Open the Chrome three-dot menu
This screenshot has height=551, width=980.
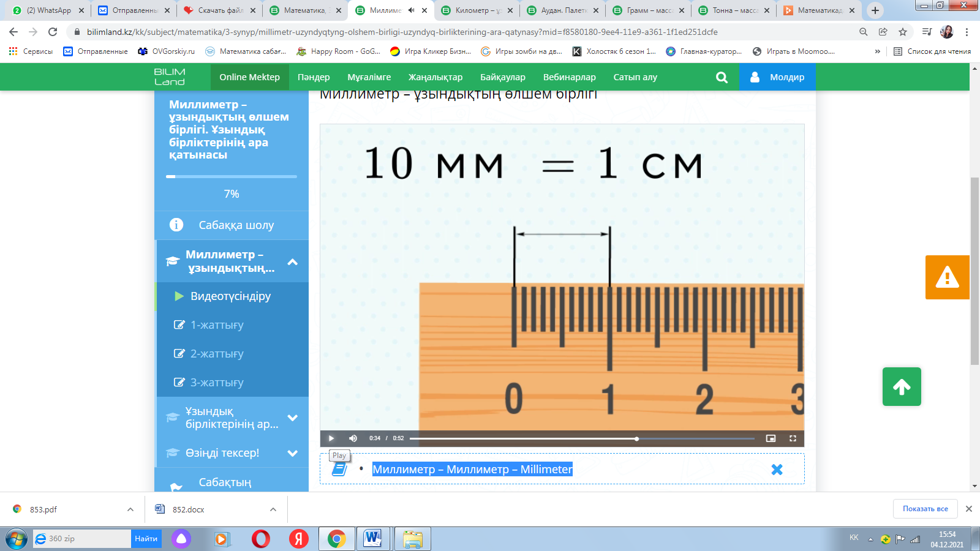click(x=967, y=32)
